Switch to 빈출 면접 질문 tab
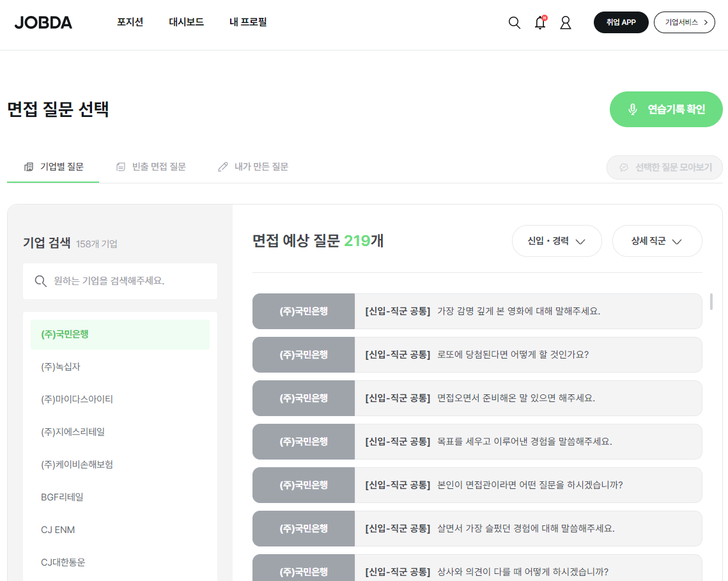 [150, 167]
